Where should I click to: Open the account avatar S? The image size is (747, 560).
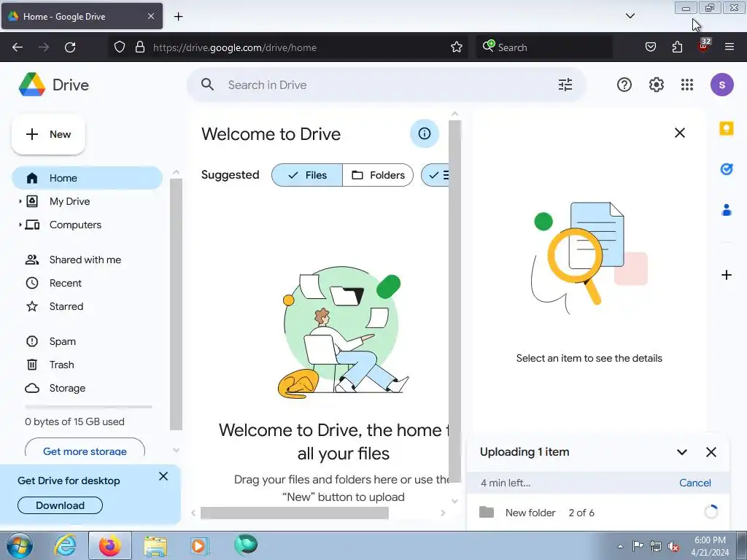(721, 85)
